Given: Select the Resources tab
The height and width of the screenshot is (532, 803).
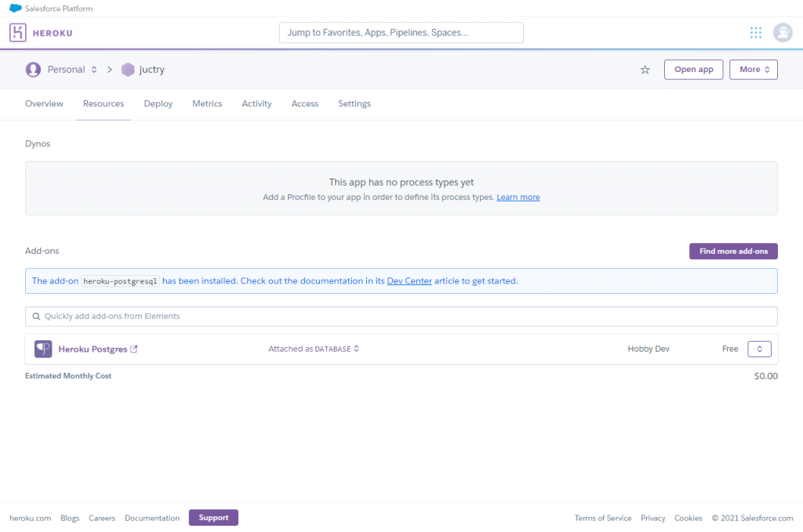Looking at the screenshot, I should pos(104,104).
